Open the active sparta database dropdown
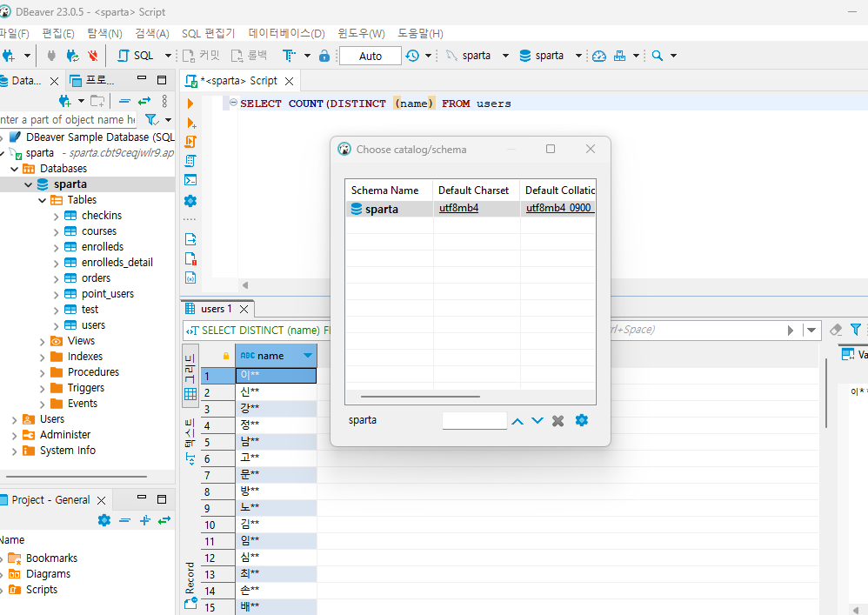This screenshot has width=868, height=615. click(x=578, y=56)
